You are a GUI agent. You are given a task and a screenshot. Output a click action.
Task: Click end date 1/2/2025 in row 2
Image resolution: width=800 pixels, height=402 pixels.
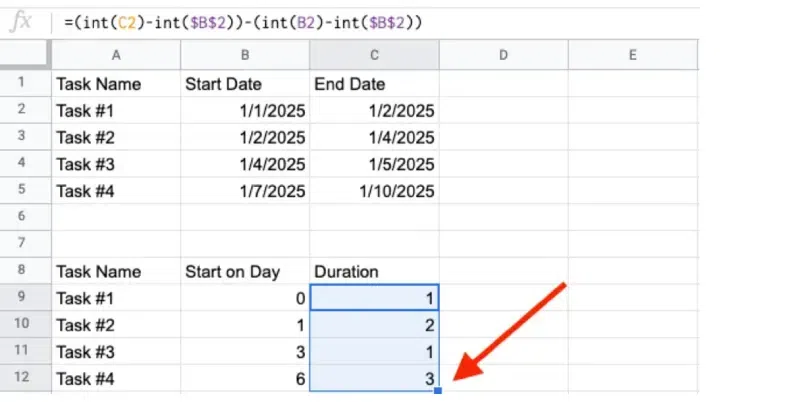[x=374, y=110]
